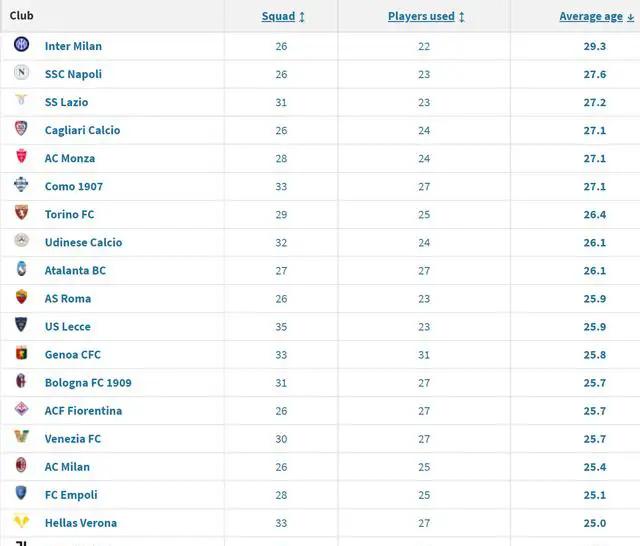Click the Atalanta BC crest icon
This screenshot has width=640, height=546.
pos(21,269)
